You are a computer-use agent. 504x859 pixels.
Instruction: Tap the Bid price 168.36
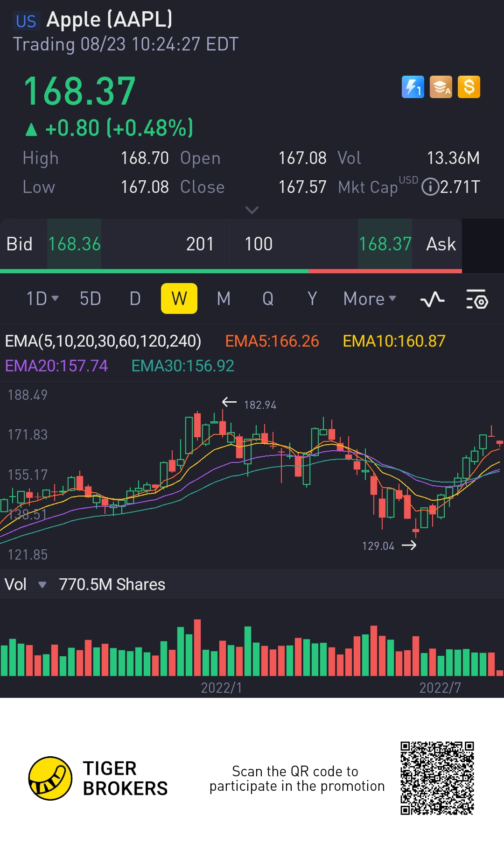74,244
